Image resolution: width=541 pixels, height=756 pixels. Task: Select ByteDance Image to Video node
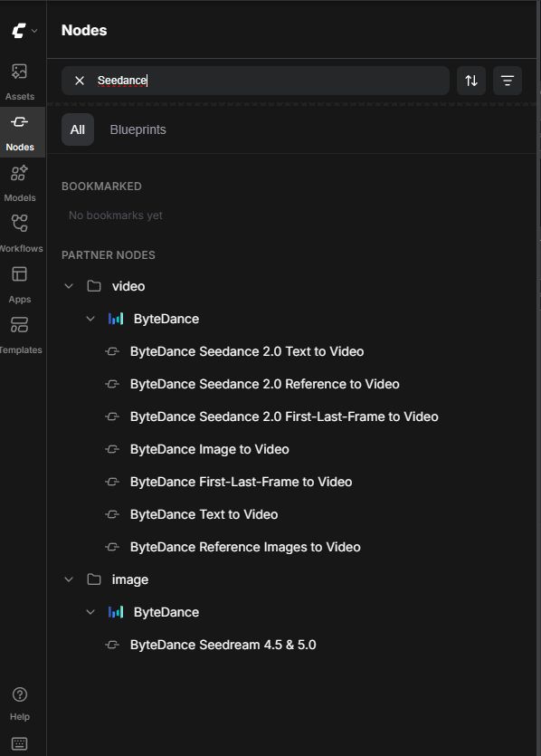[210, 449]
